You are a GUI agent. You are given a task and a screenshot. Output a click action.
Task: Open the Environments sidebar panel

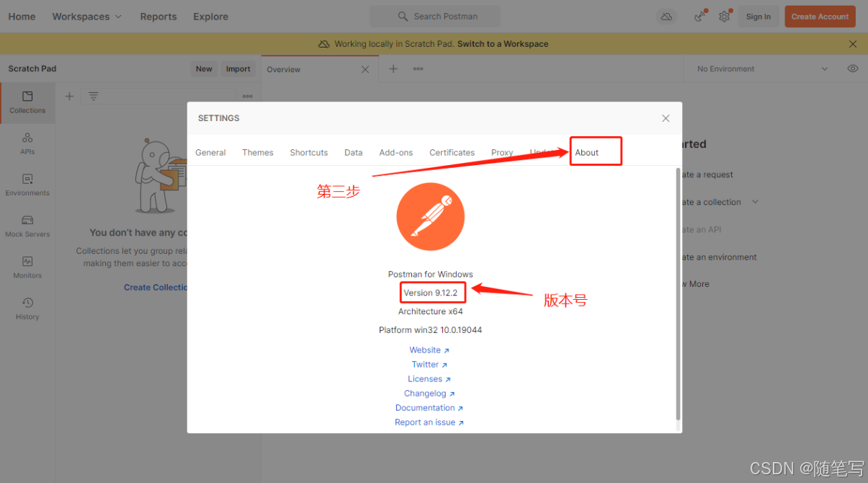(27, 185)
